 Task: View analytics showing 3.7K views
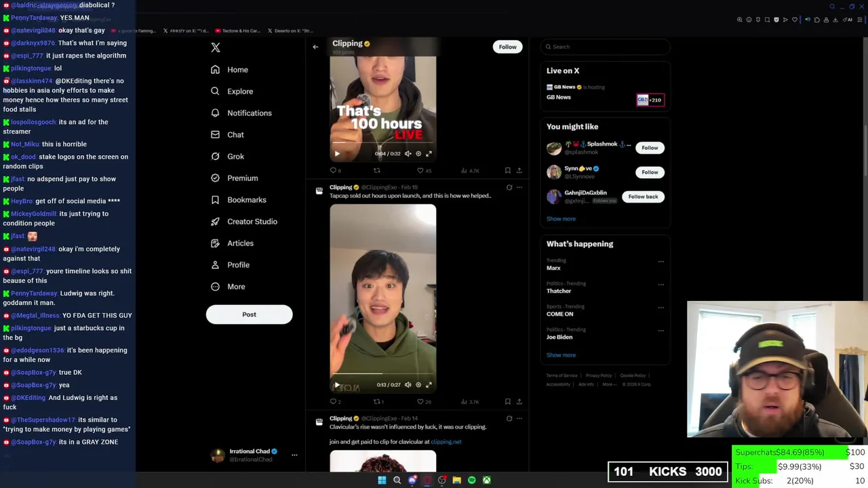pyautogui.click(x=471, y=402)
